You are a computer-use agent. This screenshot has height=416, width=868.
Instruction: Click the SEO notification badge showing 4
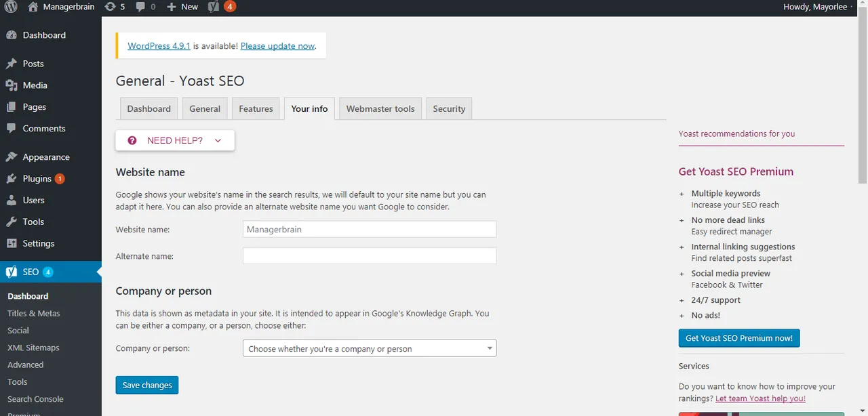[48, 272]
